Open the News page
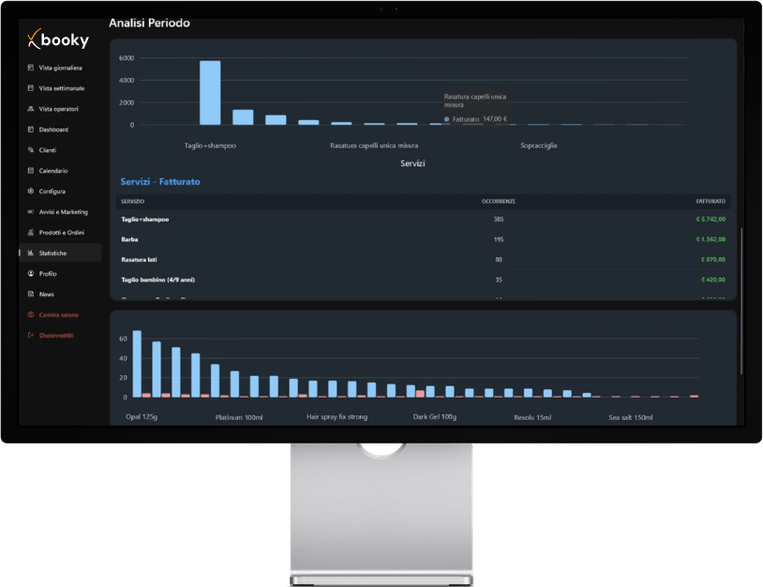The height and width of the screenshot is (587, 763). [46, 294]
